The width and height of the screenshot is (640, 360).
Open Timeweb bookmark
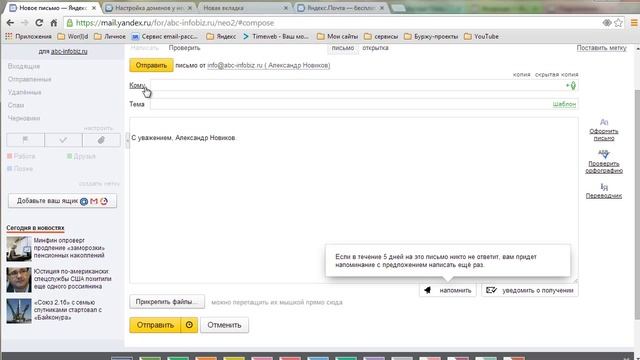pyautogui.click(x=276, y=36)
